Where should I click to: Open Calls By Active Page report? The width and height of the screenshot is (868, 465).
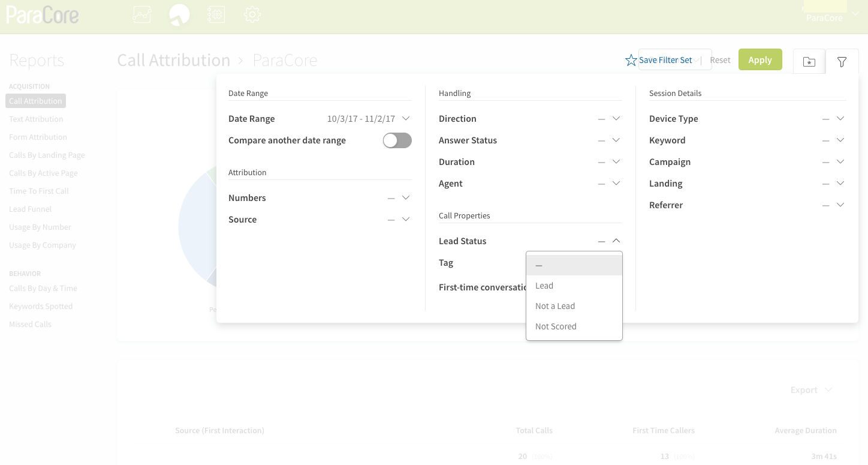pos(43,173)
